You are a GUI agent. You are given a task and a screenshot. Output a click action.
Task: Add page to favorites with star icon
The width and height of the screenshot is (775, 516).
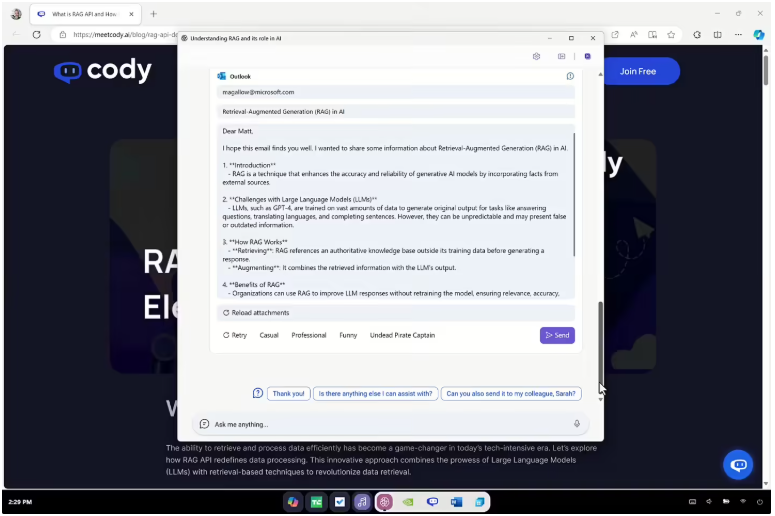tap(671, 35)
